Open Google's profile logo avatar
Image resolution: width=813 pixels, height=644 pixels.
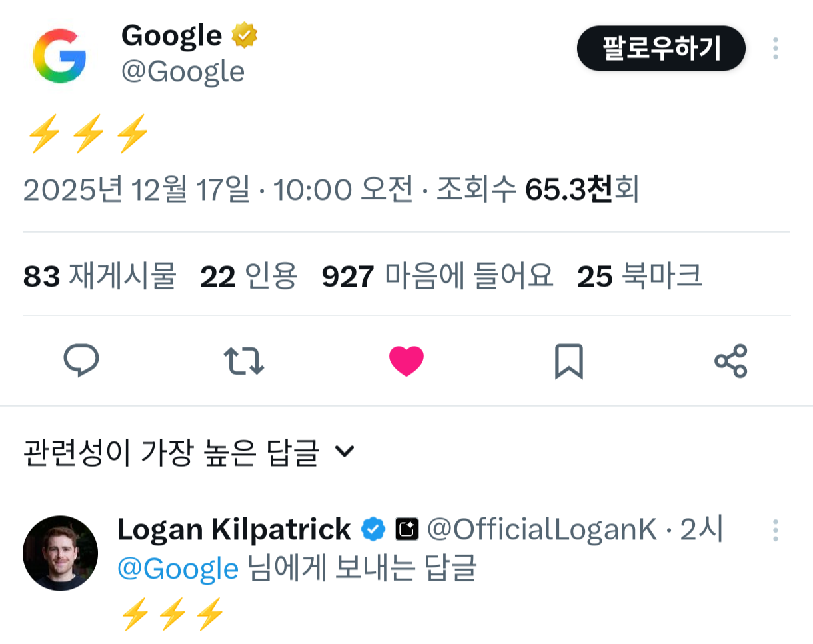coord(59,56)
